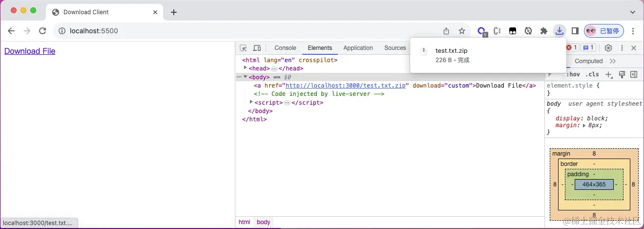Click the ellipsis inside script tag
Image resolution: width=644 pixels, height=229 pixels.
coord(287,103)
